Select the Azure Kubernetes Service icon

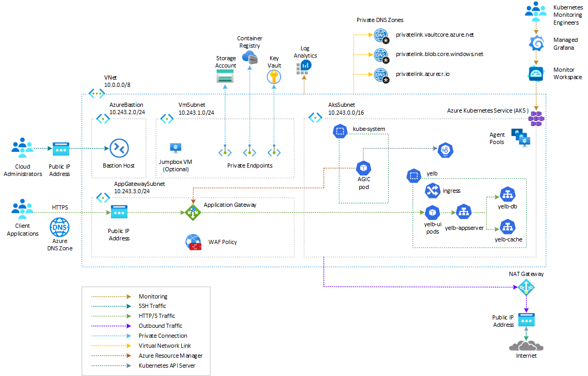(536, 118)
